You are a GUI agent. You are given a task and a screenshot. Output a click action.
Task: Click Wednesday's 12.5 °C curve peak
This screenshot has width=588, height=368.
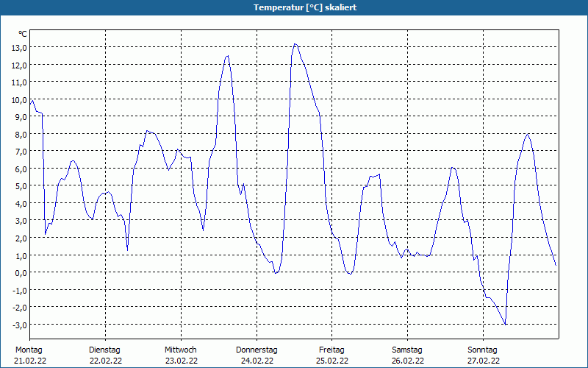228,56
